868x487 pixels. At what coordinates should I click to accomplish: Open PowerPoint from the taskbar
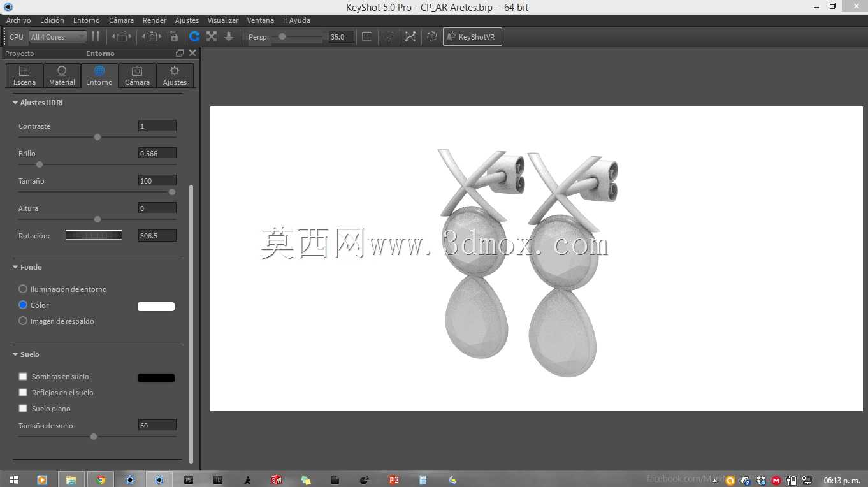(x=394, y=479)
